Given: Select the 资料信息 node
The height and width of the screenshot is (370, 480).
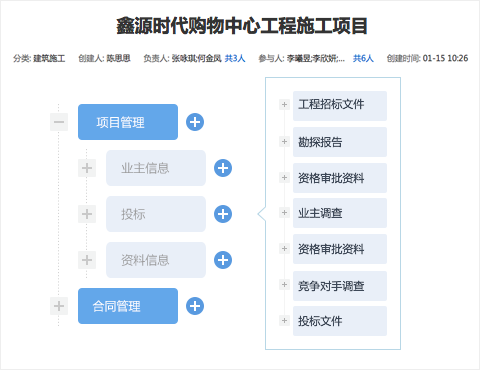Looking at the screenshot, I should click(156, 260).
